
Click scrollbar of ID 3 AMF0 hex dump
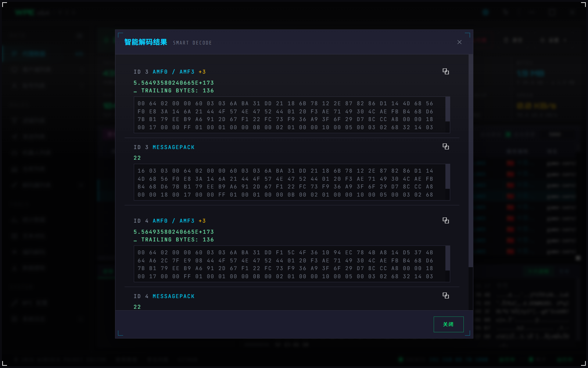tap(448, 109)
